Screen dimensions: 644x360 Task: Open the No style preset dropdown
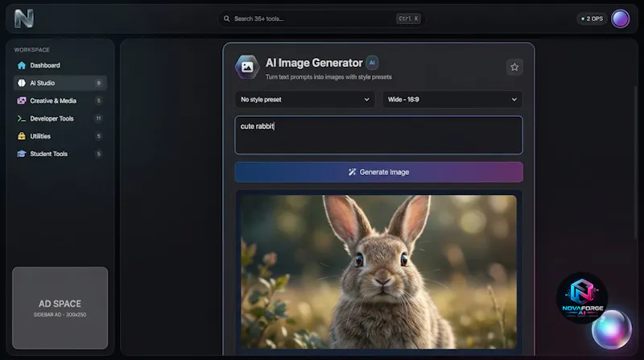coord(305,99)
